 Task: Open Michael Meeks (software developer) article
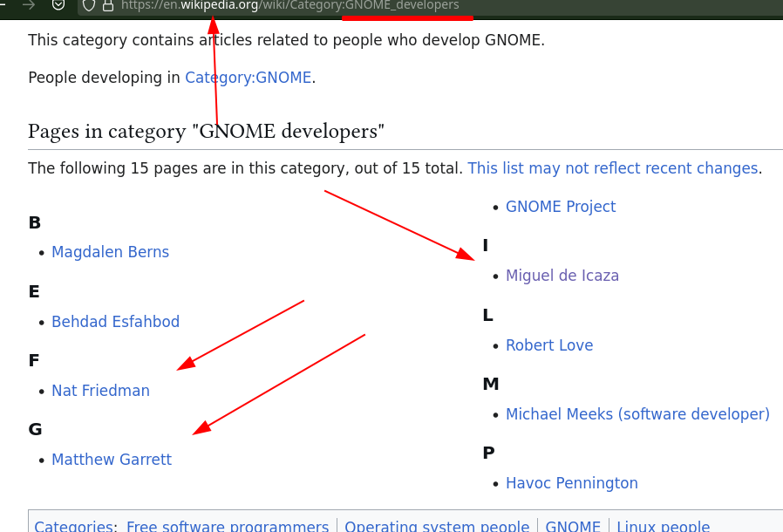637,414
